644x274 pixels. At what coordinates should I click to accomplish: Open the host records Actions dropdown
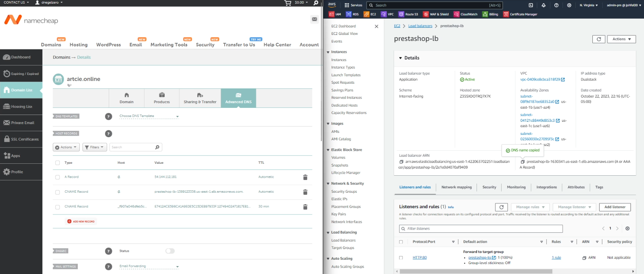coord(66,147)
